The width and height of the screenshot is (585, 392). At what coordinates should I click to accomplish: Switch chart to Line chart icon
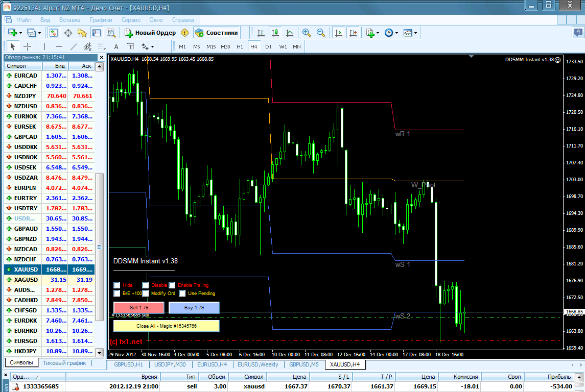290,33
